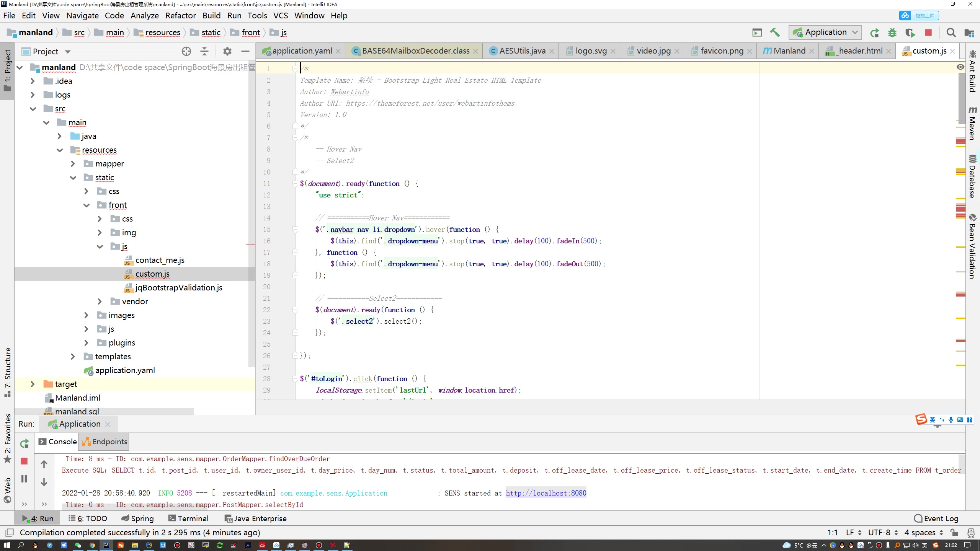The image size is (980, 551).
Task: Open the Maven tool window
Action: click(973, 124)
